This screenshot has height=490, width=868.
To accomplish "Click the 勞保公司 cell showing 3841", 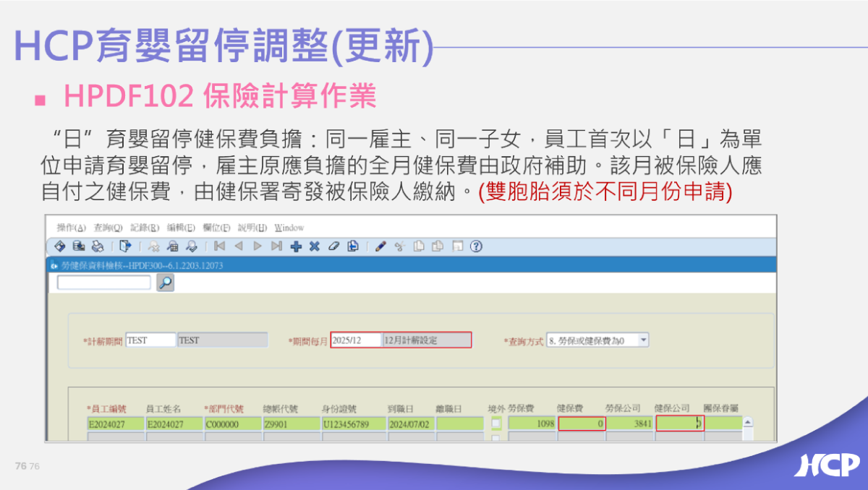I will pyautogui.click(x=630, y=424).
